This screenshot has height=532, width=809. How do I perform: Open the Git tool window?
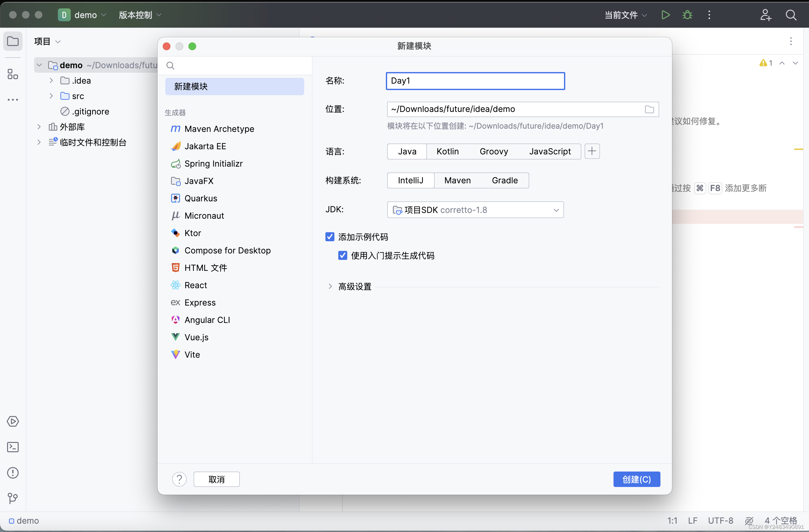[13, 498]
